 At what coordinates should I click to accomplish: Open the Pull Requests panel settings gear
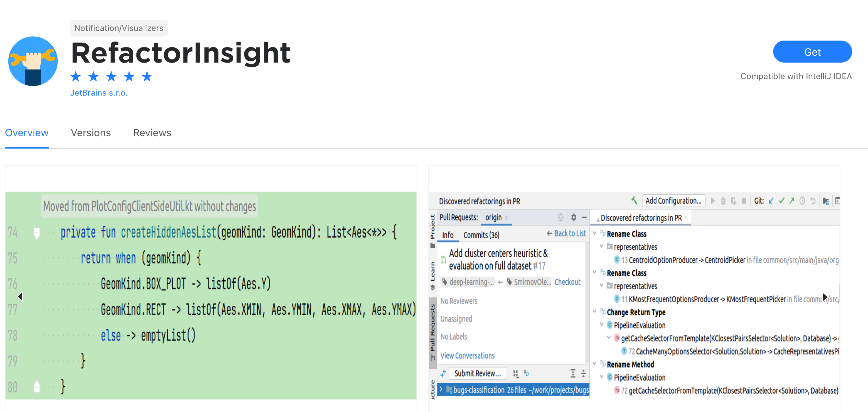tap(574, 217)
